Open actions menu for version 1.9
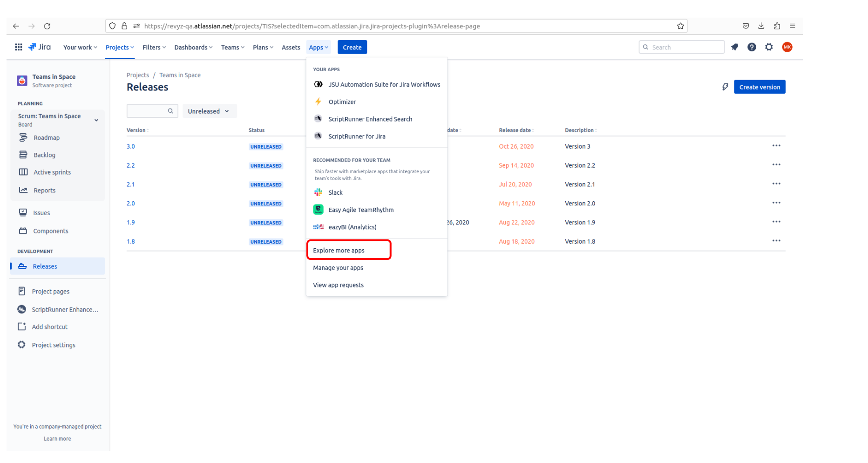This screenshot has height=463, width=868. pyautogui.click(x=776, y=222)
